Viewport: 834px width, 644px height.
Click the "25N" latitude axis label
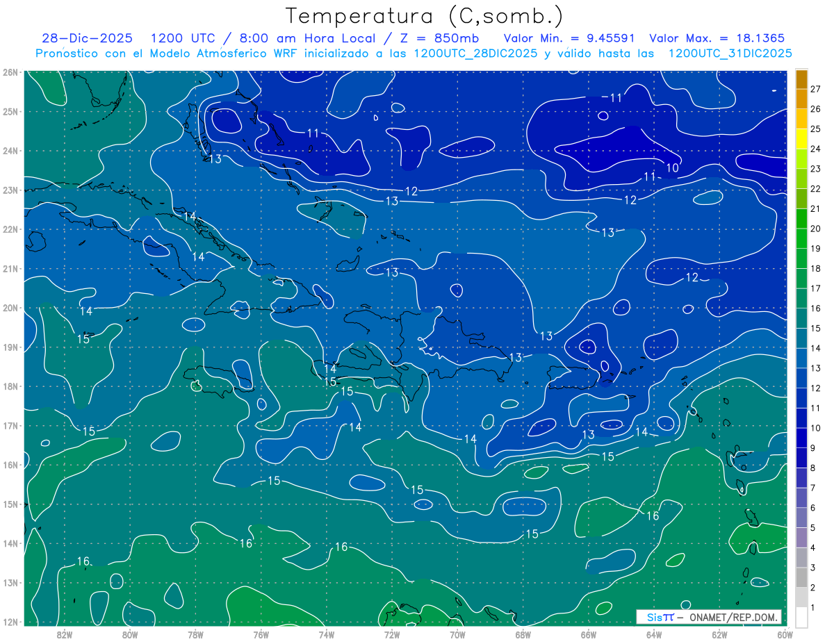pos(10,111)
